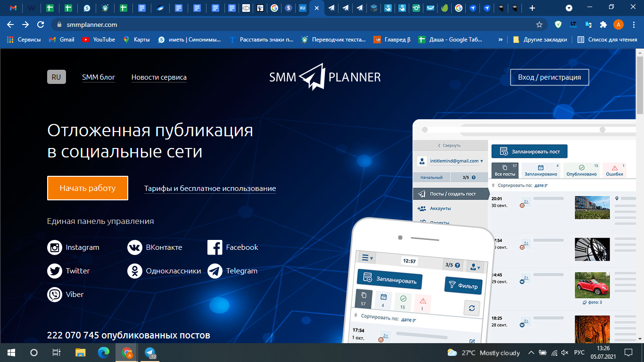
Task: Open the Переводчик текста bookmark
Action: click(333, 40)
